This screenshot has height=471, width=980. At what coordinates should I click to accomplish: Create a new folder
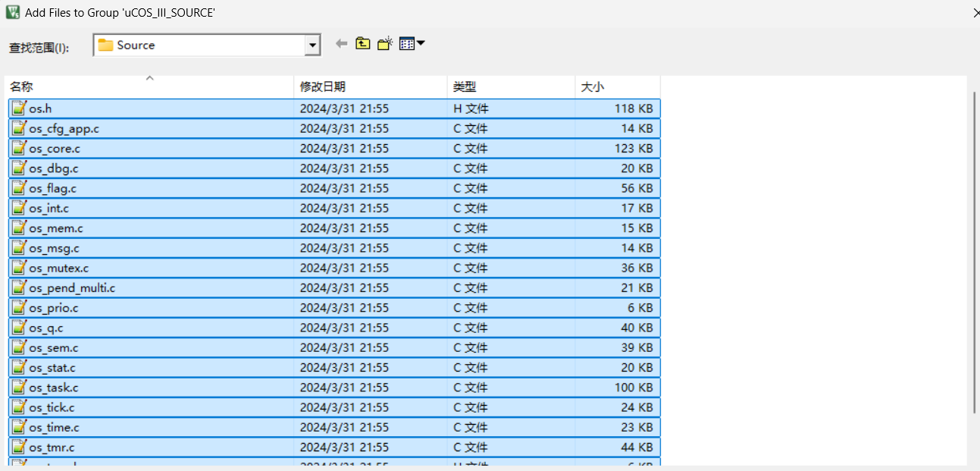coord(385,44)
